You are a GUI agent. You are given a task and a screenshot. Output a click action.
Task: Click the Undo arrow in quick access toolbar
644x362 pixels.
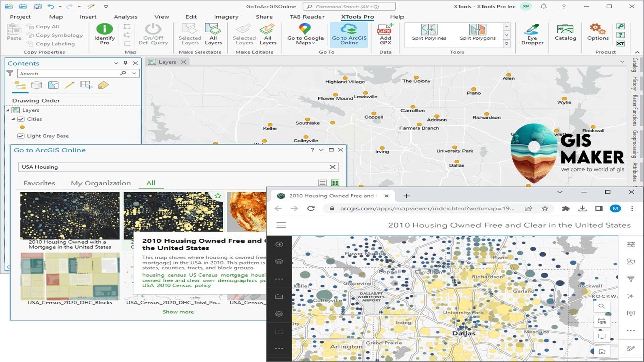coord(51,7)
